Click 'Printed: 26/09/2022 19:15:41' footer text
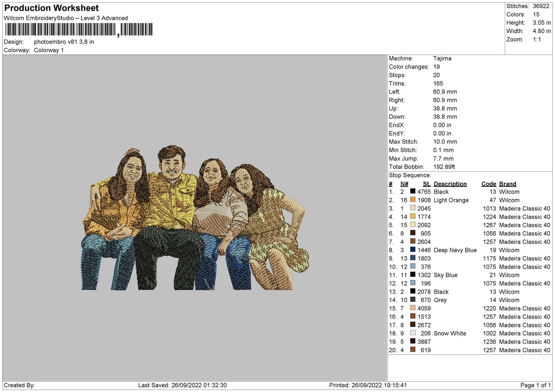 point(368,385)
